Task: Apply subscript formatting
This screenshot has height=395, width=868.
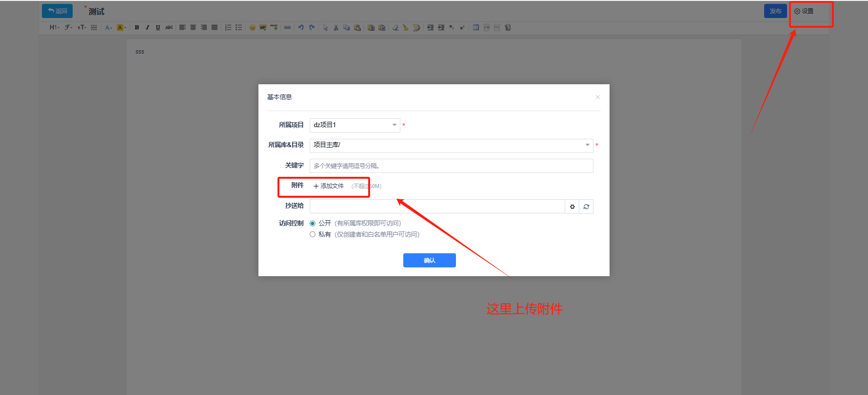Action: [x=452, y=28]
